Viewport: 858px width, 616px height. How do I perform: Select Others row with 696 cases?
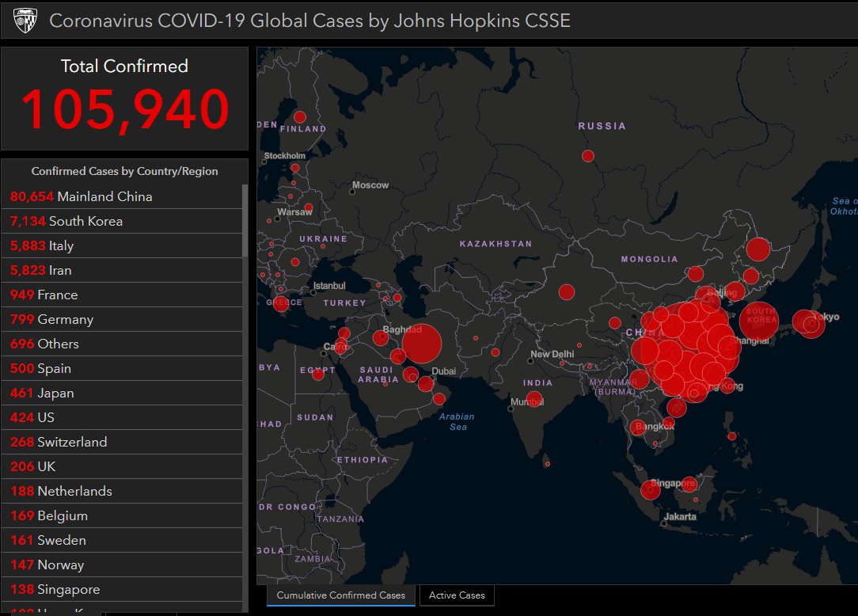pos(122,344)
